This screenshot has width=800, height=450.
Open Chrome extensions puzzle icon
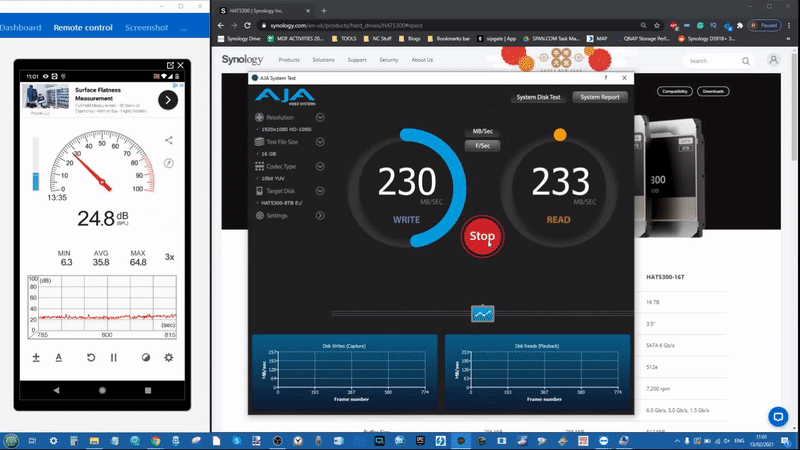tap(740, 26)
